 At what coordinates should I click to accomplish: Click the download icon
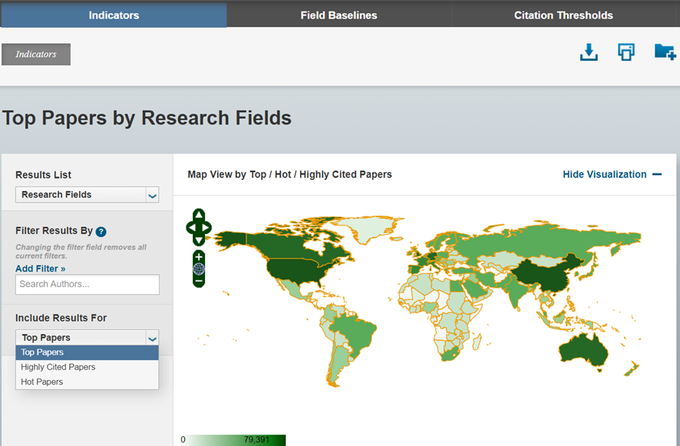tap(588, 52)
